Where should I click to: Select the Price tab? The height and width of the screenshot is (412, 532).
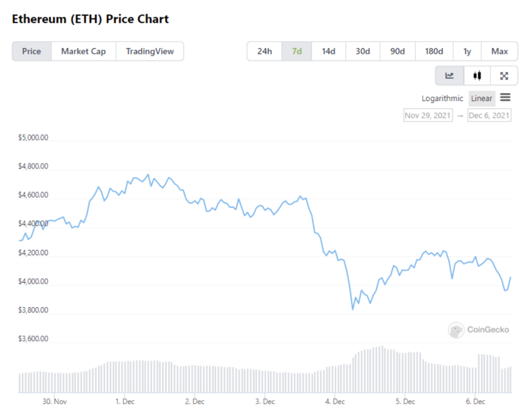pyautogui.click(x=32, y=51)
